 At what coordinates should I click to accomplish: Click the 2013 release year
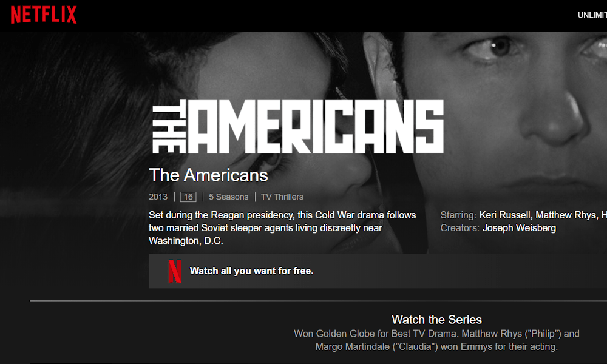coord(158,197)
